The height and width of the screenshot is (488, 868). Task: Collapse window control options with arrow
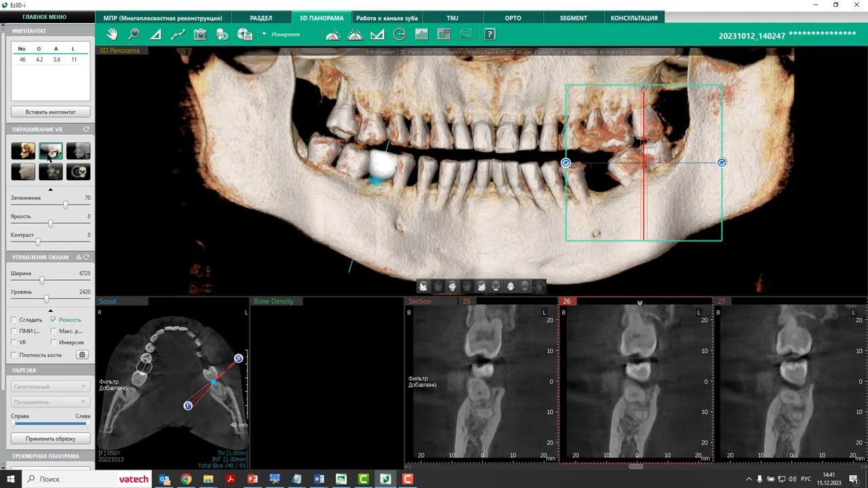pos(50,310)
